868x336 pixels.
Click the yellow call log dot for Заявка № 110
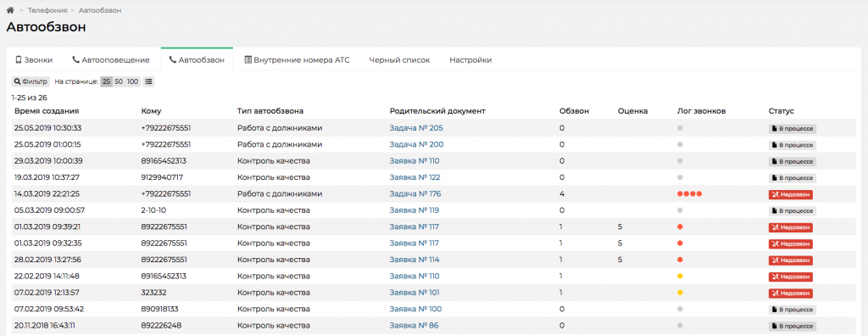coord(680,276)
